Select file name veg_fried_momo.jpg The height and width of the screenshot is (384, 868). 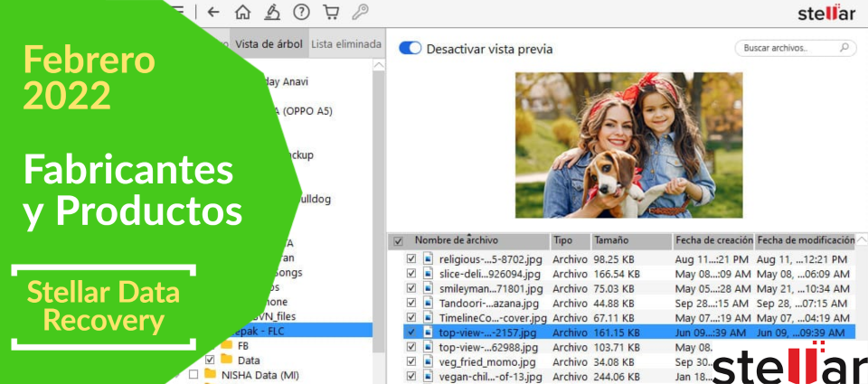pyautogui.click(x=486, y=362)
